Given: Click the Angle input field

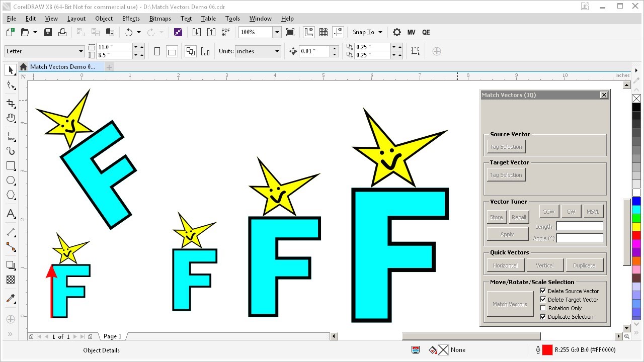Looking at the screenshot, I should pyautogui.click(x=580, y=238).
